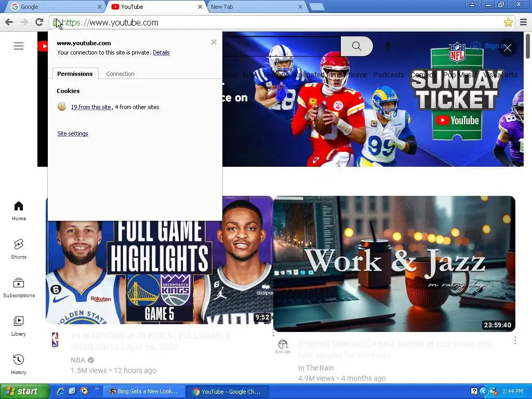The image size is (532, 399).
Task: Click the green lock icon in address bar
Action: 55,22
